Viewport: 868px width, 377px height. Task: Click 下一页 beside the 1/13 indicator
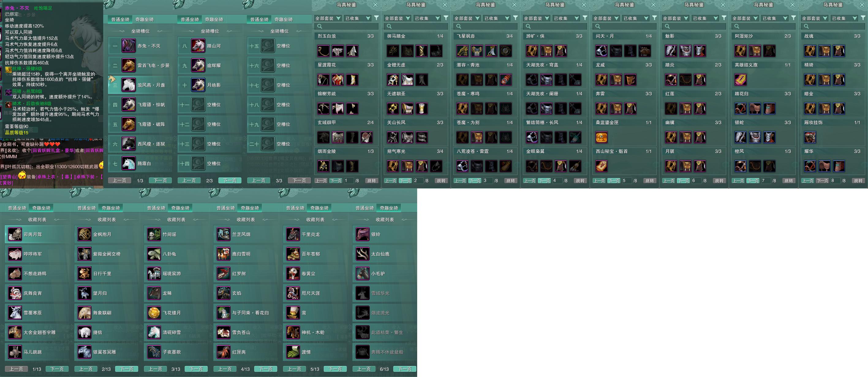(x=57, y=369)
